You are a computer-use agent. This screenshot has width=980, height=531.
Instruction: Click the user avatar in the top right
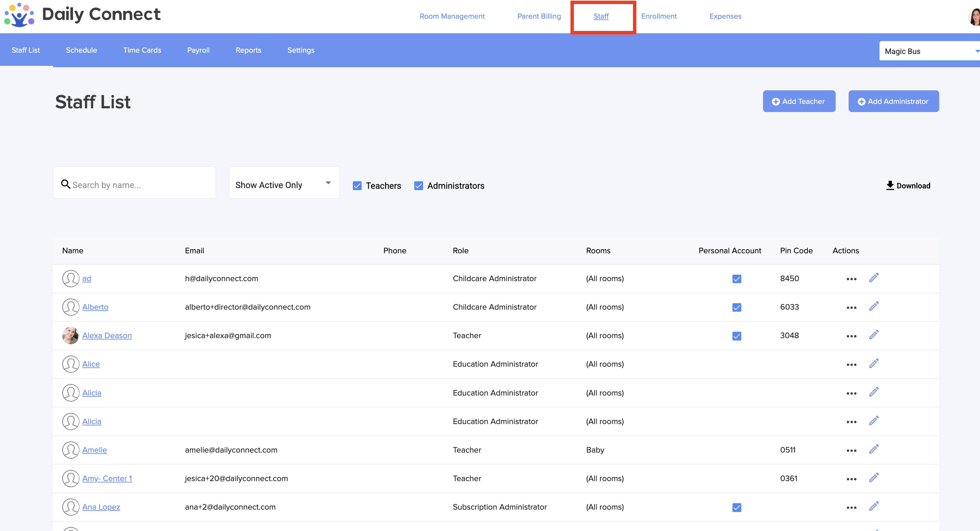pyautogui.click(x=974, y=17)
